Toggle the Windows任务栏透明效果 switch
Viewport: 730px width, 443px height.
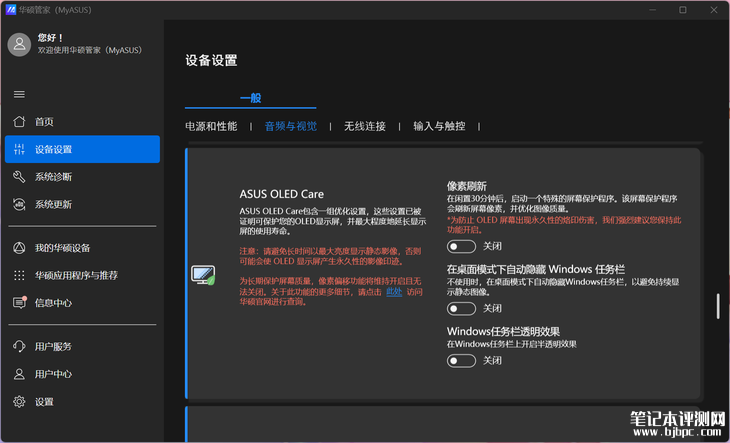point(461,361)
